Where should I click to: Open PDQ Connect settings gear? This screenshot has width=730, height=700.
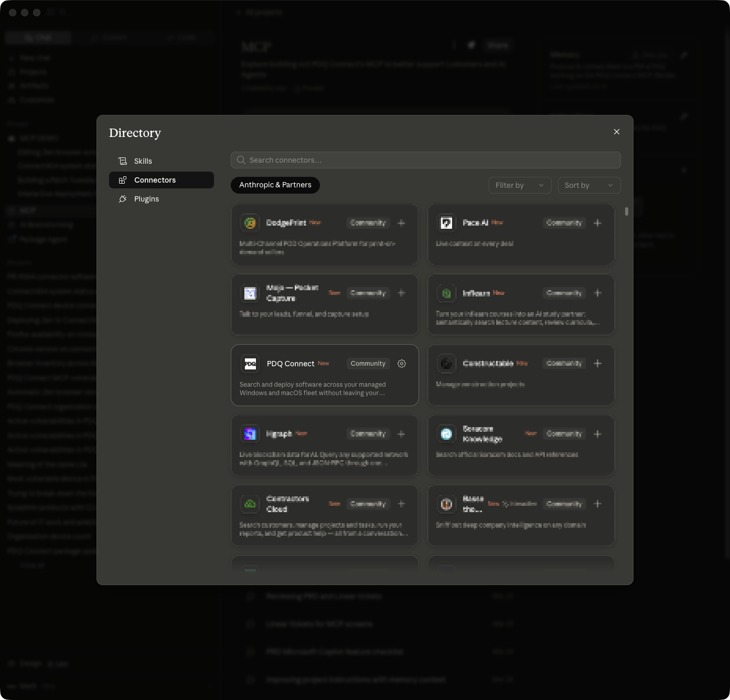click(402, 364)
